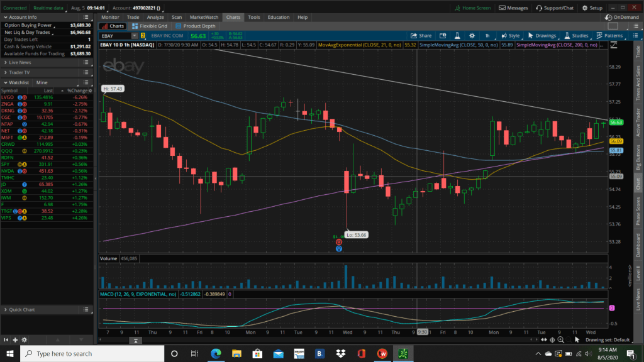Viewport: 644px width, 362px height.
Task: Click the EBAY symbol input field
Action: (x=119, y=36)
